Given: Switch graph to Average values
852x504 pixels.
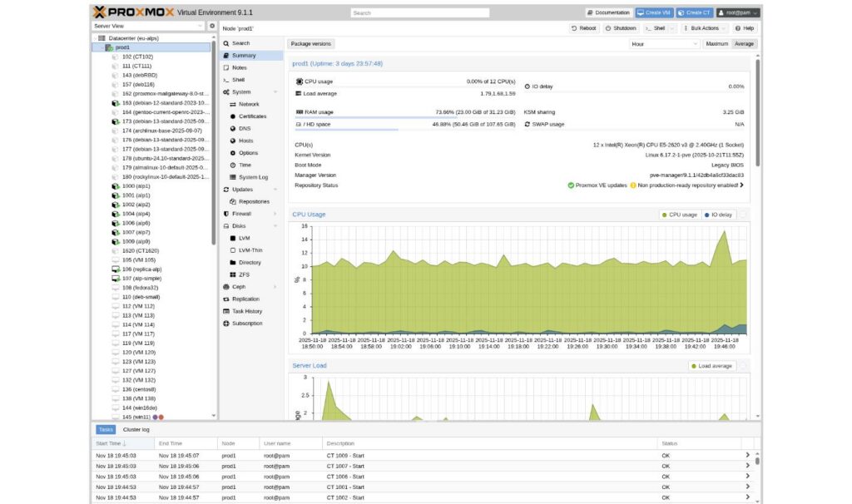Looking at the screenshot, I should pos(744,44).
